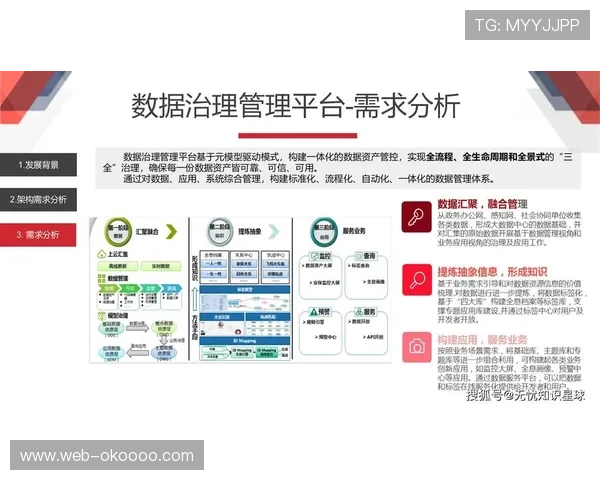Click the upward arrow beside 方法手段
Screen dimensions: 600x480
pos(194,299)
